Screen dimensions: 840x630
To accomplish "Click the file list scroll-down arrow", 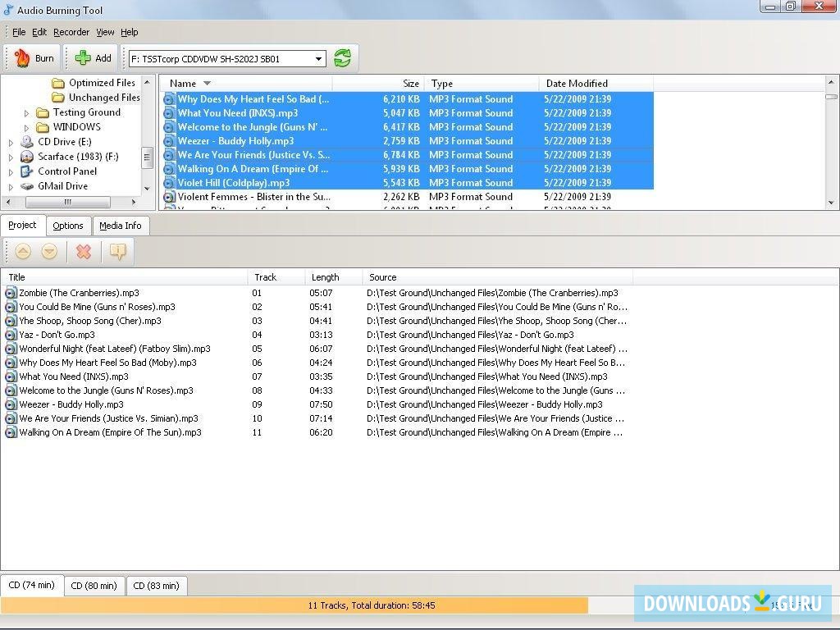I will coord(831,203).
